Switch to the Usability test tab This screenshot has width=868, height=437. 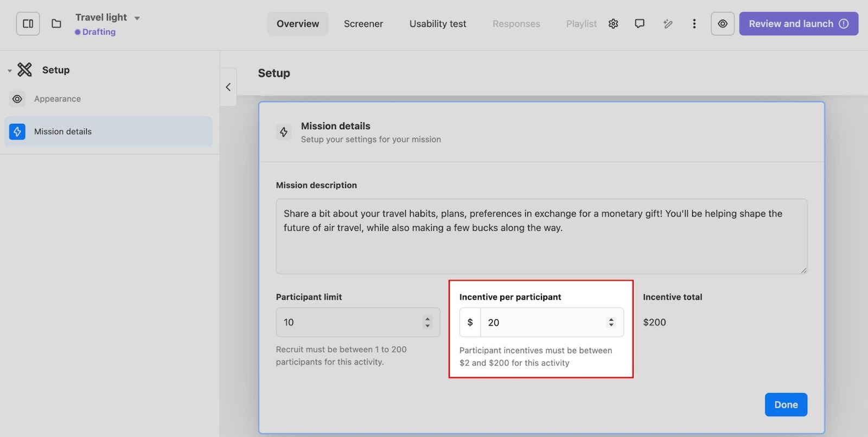(x=437, y=24)
